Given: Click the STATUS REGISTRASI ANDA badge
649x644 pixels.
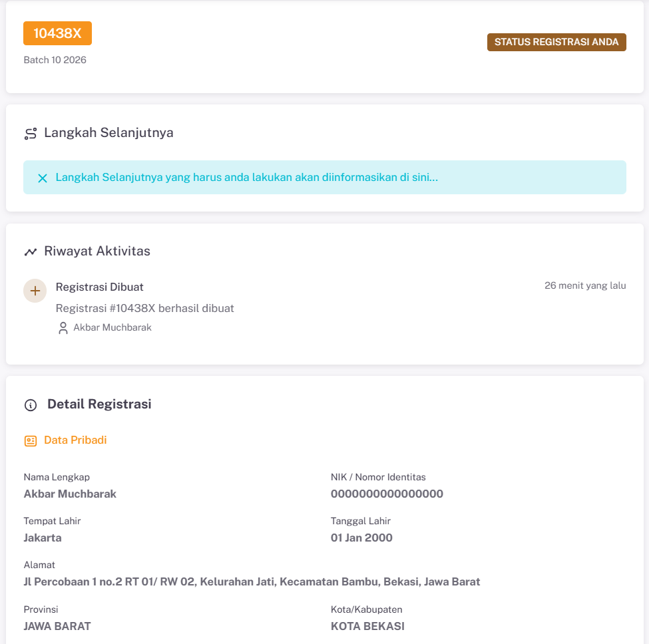Looking at the screenshot, I should tap(556, 42).
